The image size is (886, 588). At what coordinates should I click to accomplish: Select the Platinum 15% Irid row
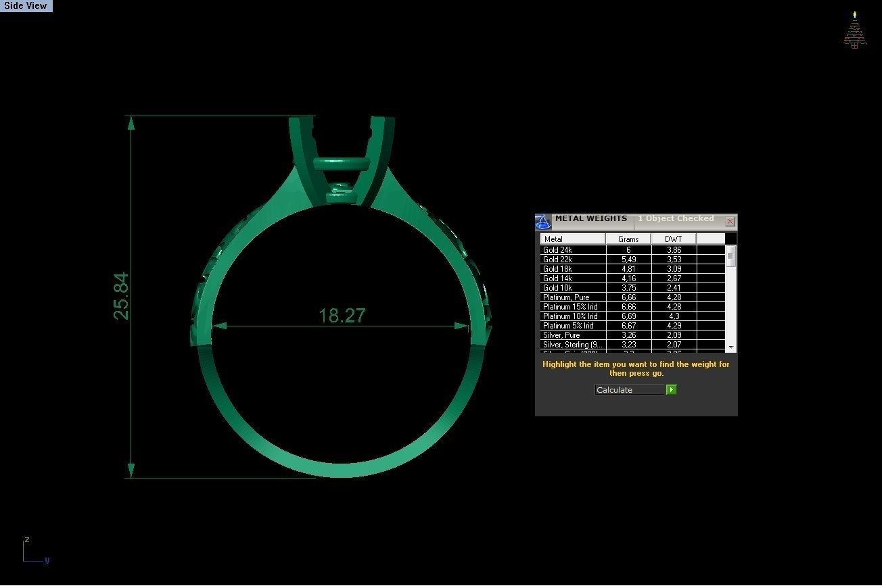point(632,307)
